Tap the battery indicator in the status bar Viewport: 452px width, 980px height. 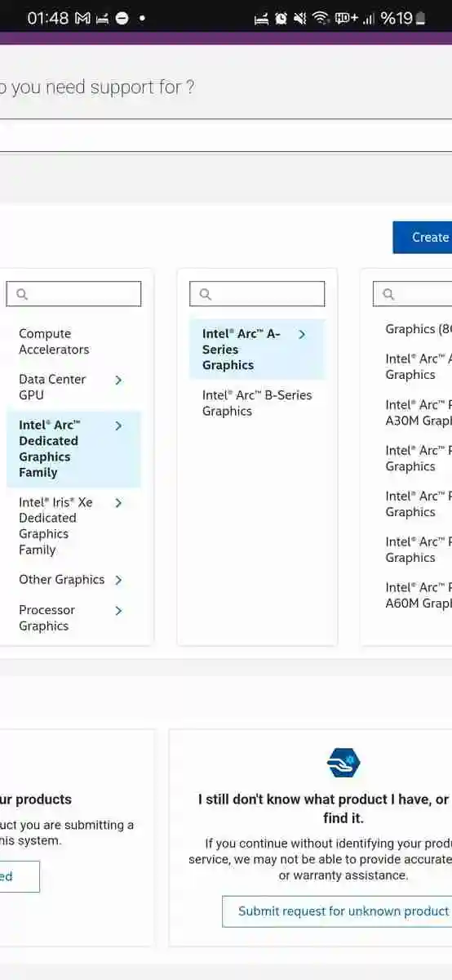click(x=421, y=18)
